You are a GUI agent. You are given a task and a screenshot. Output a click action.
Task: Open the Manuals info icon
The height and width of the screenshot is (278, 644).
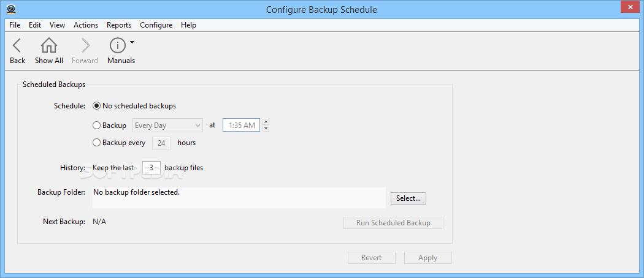click(117, 45)
